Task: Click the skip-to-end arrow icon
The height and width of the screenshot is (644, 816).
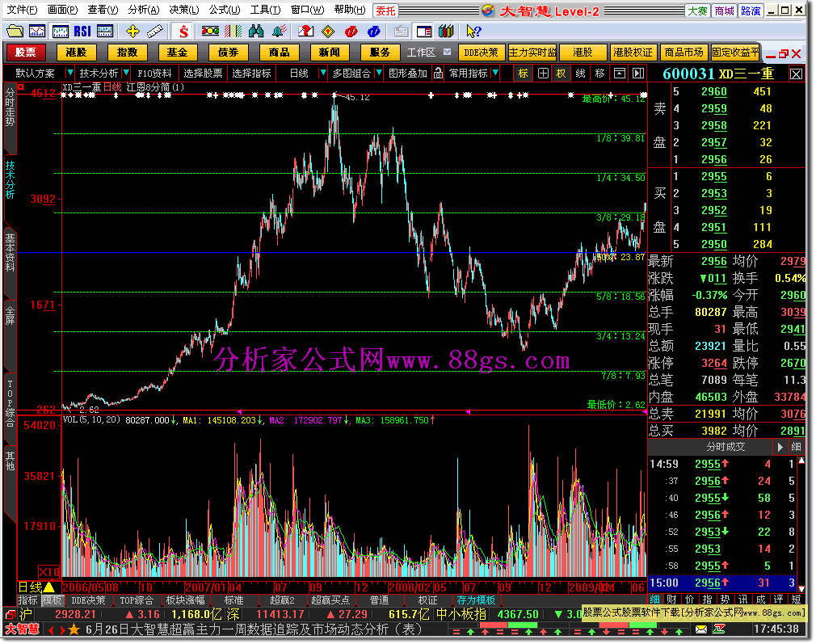Action: [x=638, y=74]
